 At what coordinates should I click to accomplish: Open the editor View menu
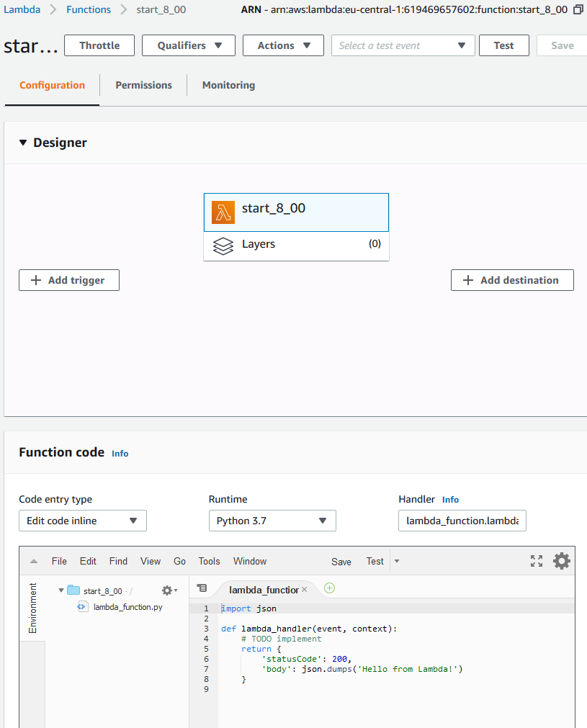[151, 562]
